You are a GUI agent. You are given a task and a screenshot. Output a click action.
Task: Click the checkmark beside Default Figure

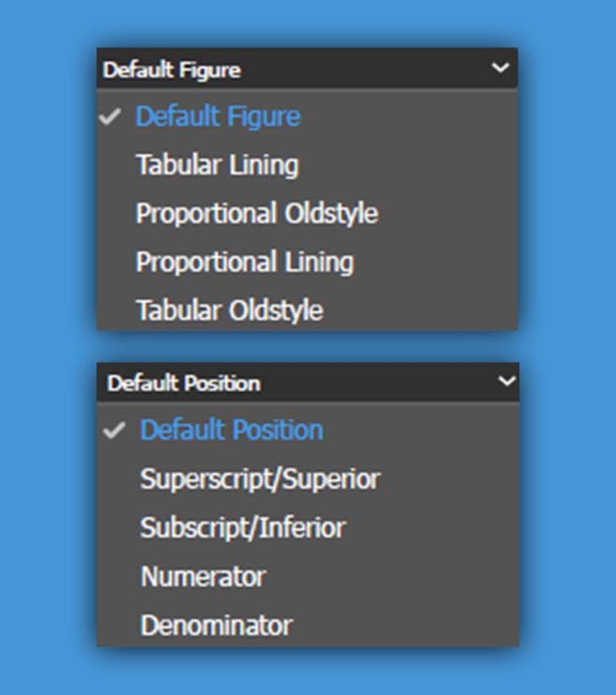click(113, 118)
